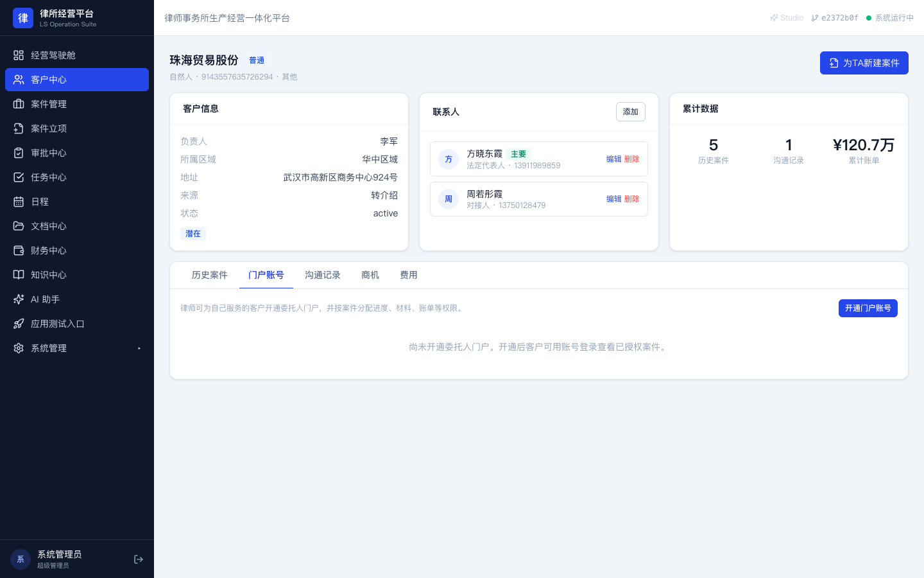Click the 任务中心 checkbox icon
Screen dimensions: 924x578
19,177
